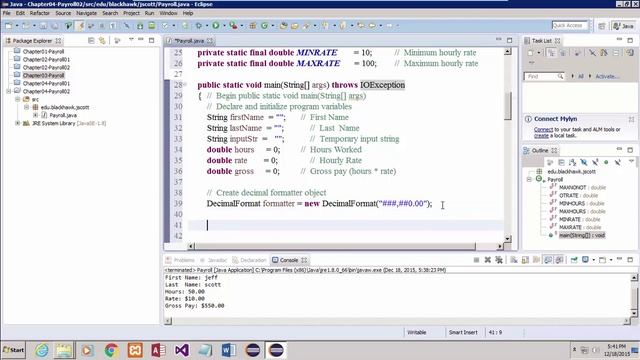The image size is (640, 360).
Task: Collapse Payroll class in Outline
Action: [x=529, y=179]
